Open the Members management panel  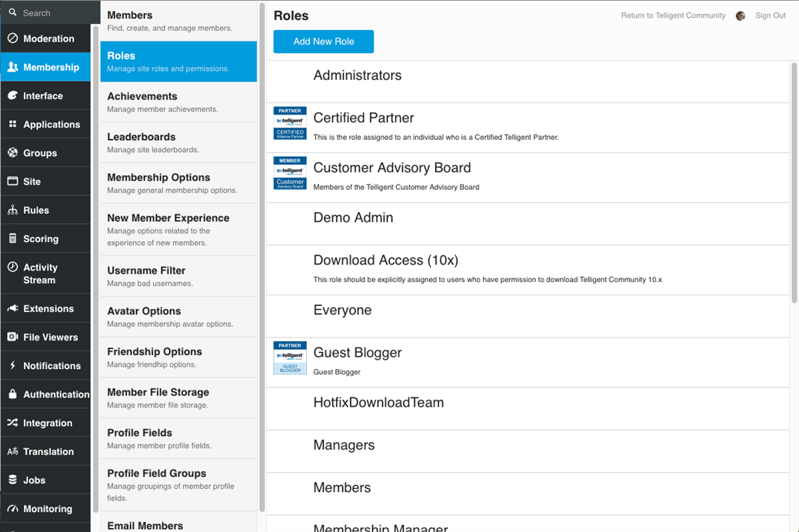pyautogui.click(x=178, y=21)
